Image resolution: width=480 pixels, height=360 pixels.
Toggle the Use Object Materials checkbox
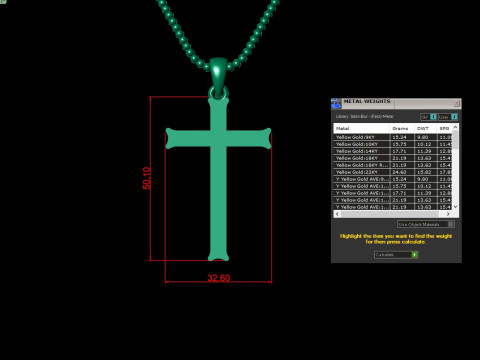[450, 224]
